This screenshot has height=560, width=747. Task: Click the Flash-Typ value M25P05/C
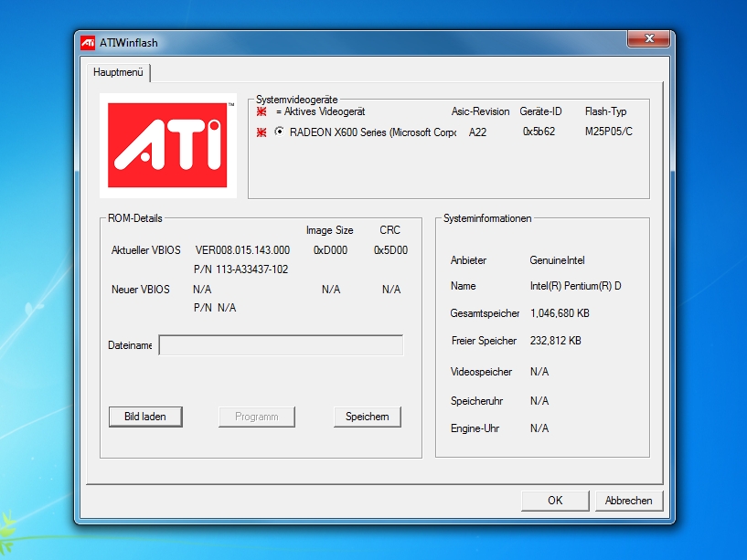tap(608, 132)
